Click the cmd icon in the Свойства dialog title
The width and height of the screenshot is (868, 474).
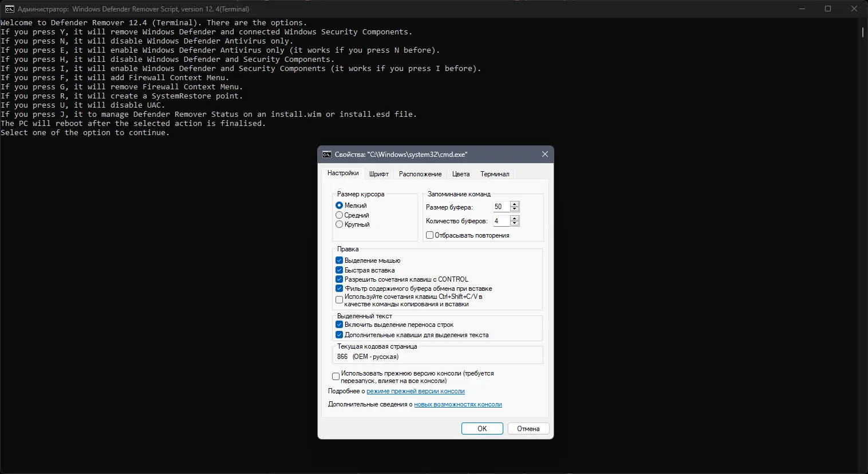click(x=327, y=155)
